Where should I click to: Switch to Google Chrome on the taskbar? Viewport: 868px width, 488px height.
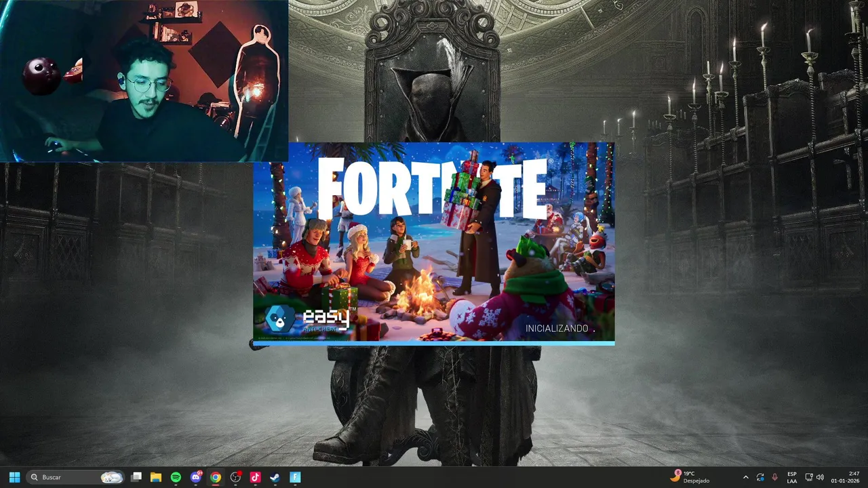(x=215, y=477)
